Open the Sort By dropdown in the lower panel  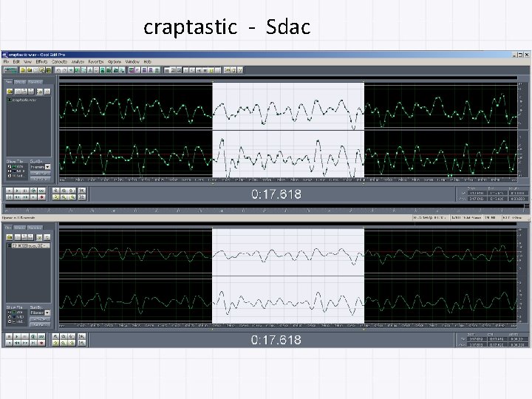click(x=47, y=313)
